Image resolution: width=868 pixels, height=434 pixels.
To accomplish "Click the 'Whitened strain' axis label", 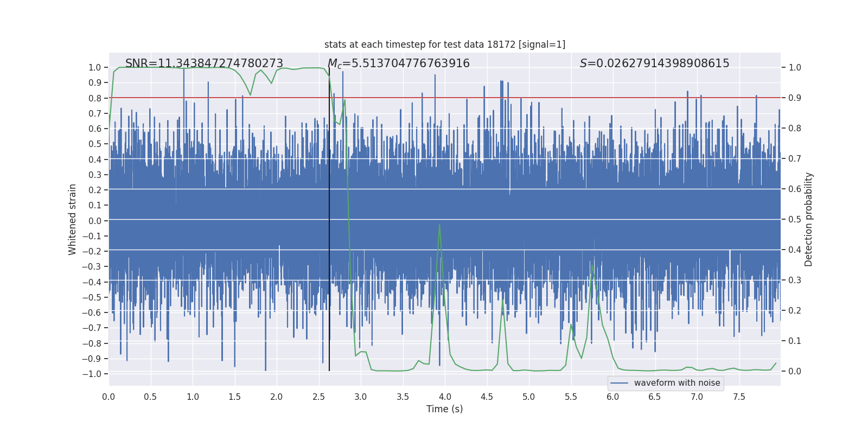I will click(72, 220).
